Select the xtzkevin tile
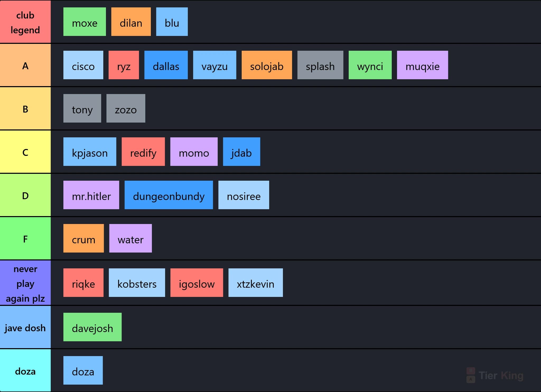 click(x=255, y=283)
